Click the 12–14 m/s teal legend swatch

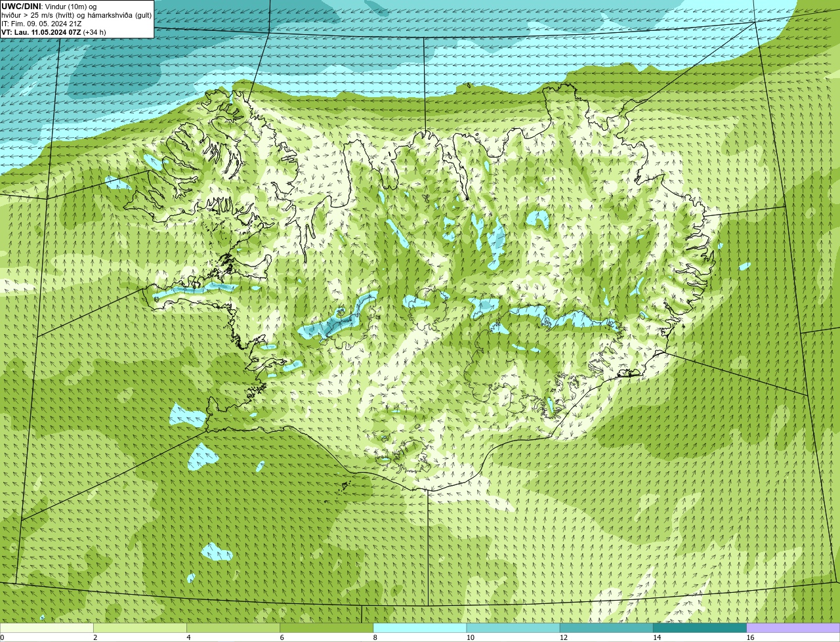coord(606,628)
